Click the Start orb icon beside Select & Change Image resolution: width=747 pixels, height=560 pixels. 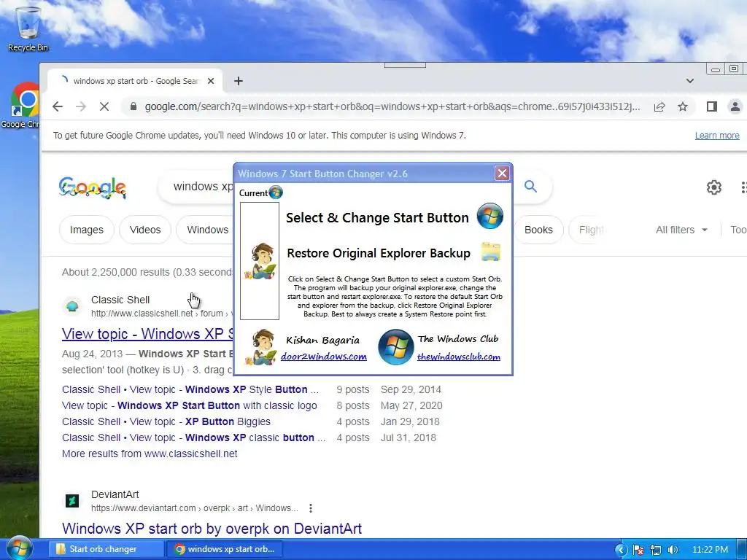click(x=489, y=216)
